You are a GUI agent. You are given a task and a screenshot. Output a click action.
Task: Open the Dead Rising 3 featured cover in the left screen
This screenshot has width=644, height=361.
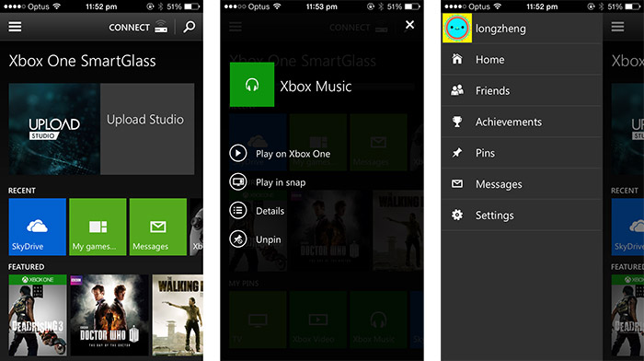click(38, 315)
